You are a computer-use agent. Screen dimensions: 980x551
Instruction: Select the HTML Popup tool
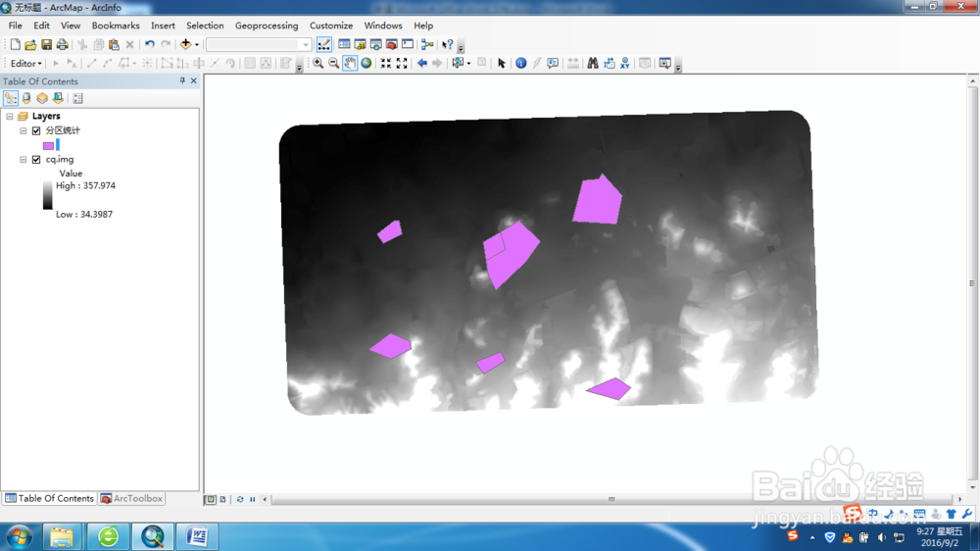[x=553, y=63]
